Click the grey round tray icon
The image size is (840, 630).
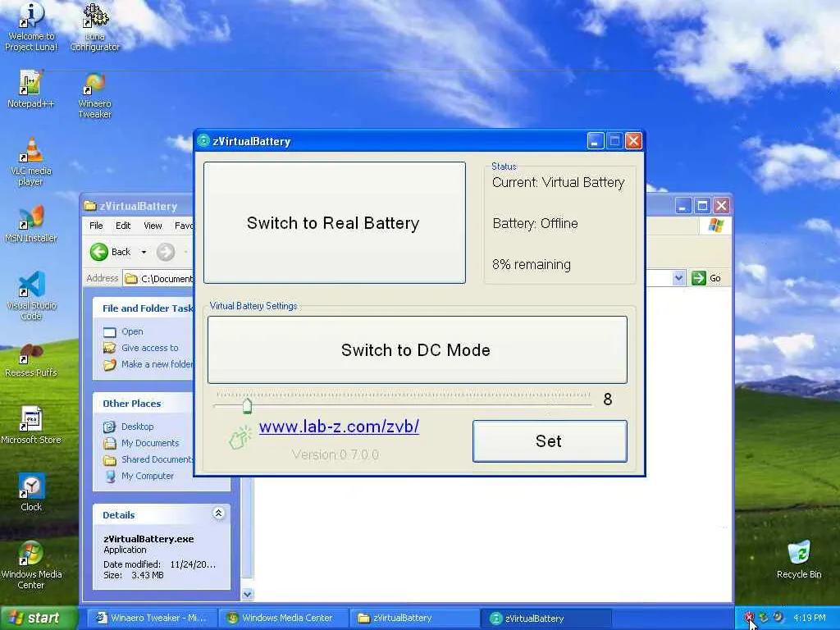(x=778, y=617)
